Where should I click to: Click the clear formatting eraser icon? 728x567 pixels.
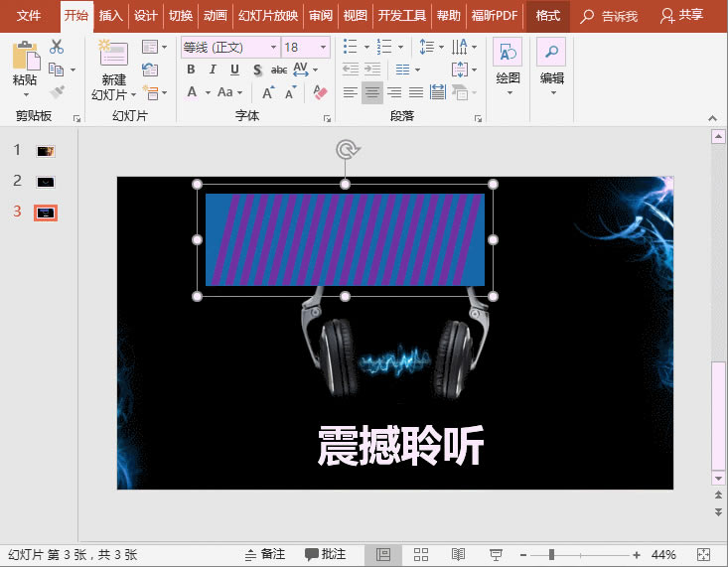[319, 92]
